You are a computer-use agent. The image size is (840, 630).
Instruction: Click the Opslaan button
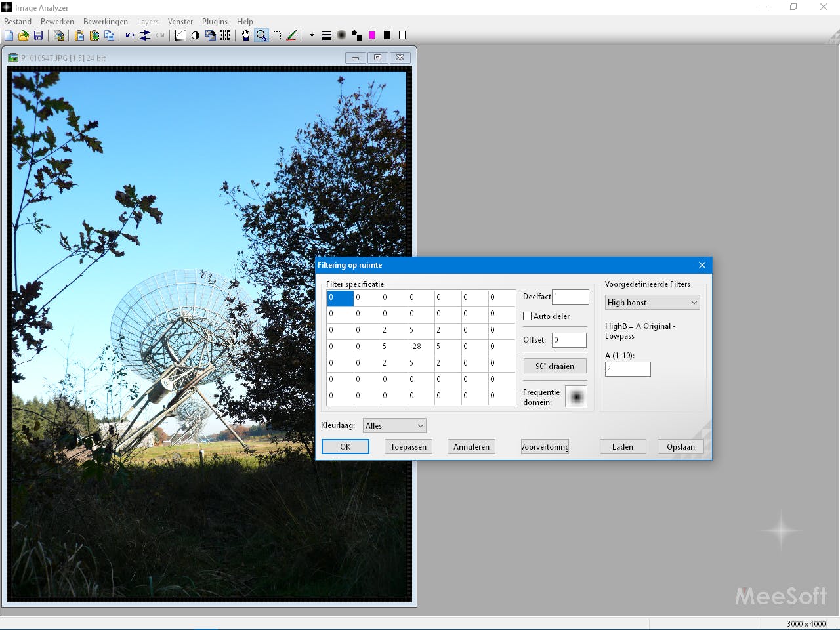pos(681,447)
